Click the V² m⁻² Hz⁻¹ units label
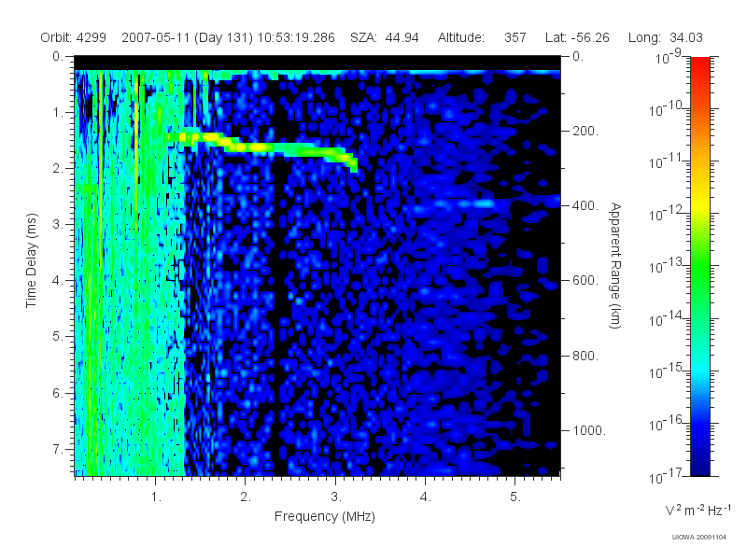The image size is (747, 560). 698,510
